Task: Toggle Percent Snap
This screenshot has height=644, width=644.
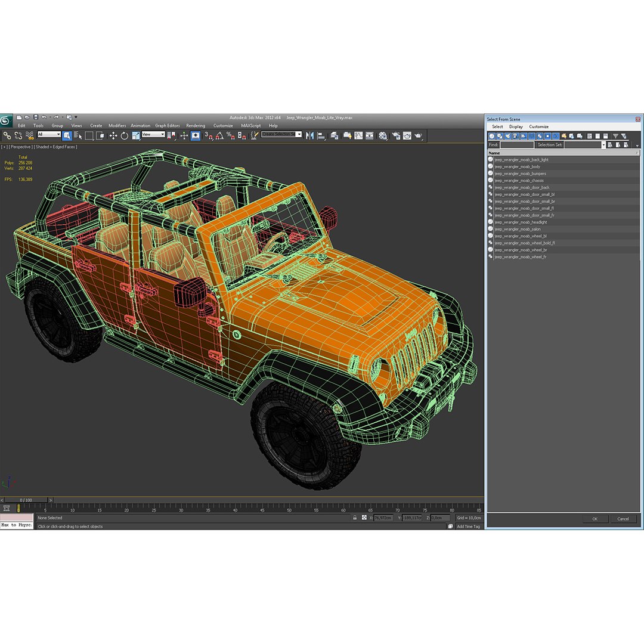Action: coord(231,135)
